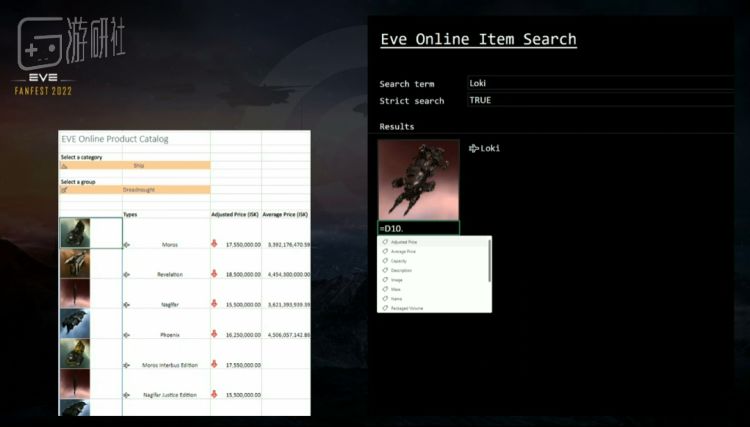This screenshot has height=427, width=750.
Task: Click the red down arrow beside 18,500,000.00
Action: click(x=214, y=274)
